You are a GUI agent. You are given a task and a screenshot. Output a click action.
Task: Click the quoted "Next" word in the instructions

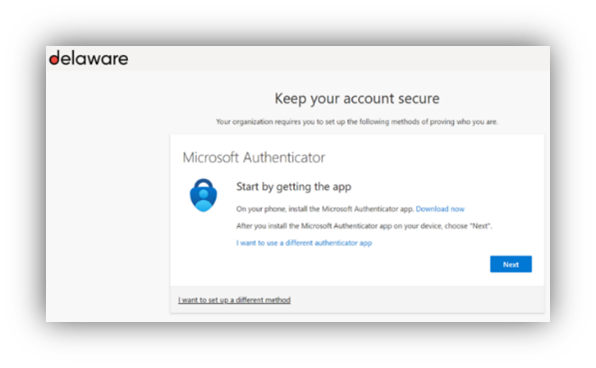point(480,226)
